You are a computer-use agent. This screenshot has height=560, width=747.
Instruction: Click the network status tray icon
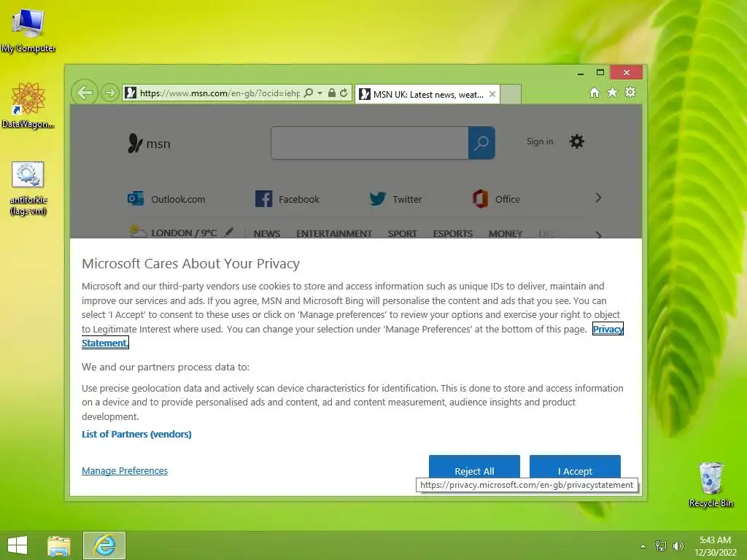(661, 545)
